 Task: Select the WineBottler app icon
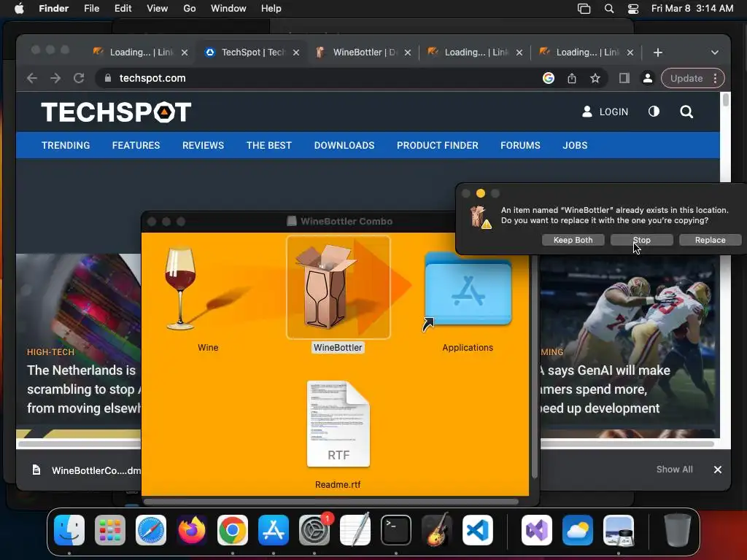(338, 287)
